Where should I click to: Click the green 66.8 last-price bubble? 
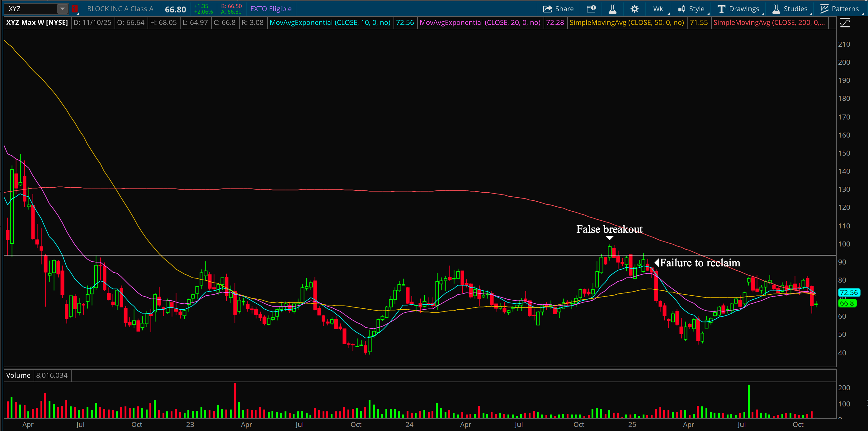(x=847, y=303)
